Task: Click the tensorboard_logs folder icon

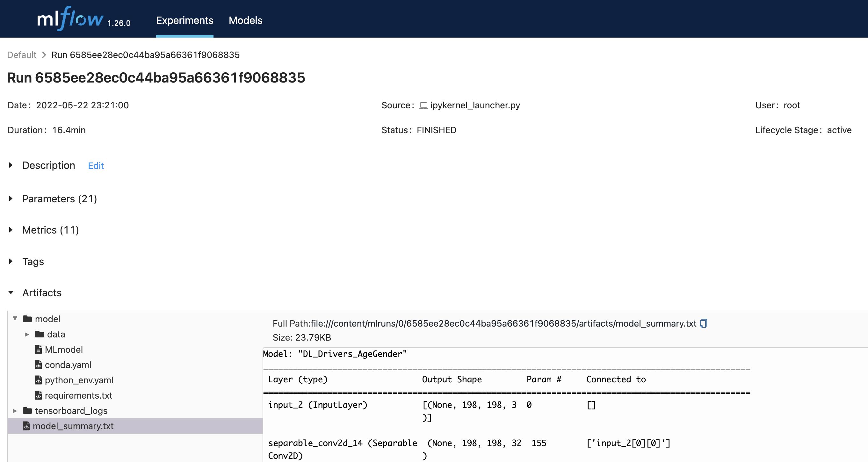Action: 27,411
